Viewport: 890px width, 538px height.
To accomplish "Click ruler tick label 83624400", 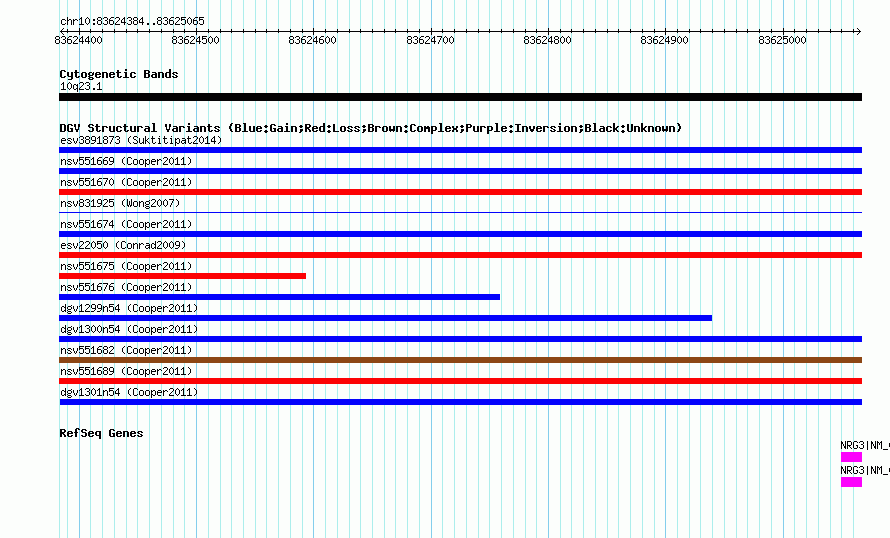I will point(78,40).
